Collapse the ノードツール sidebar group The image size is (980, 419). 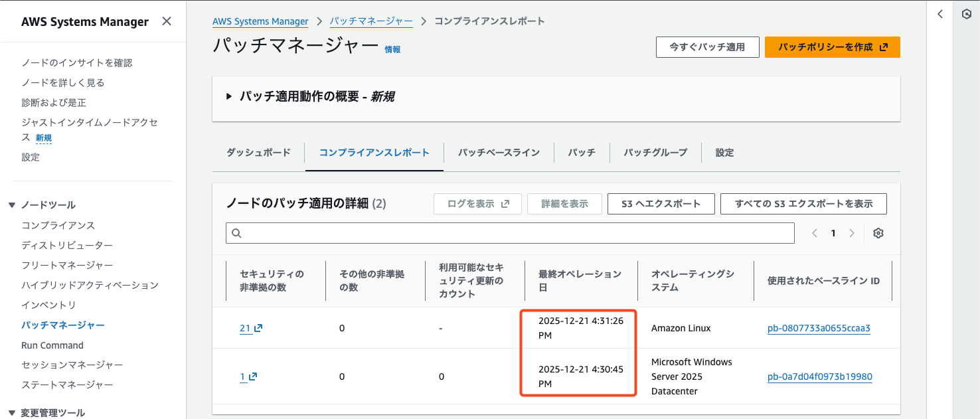click(12, 205)
